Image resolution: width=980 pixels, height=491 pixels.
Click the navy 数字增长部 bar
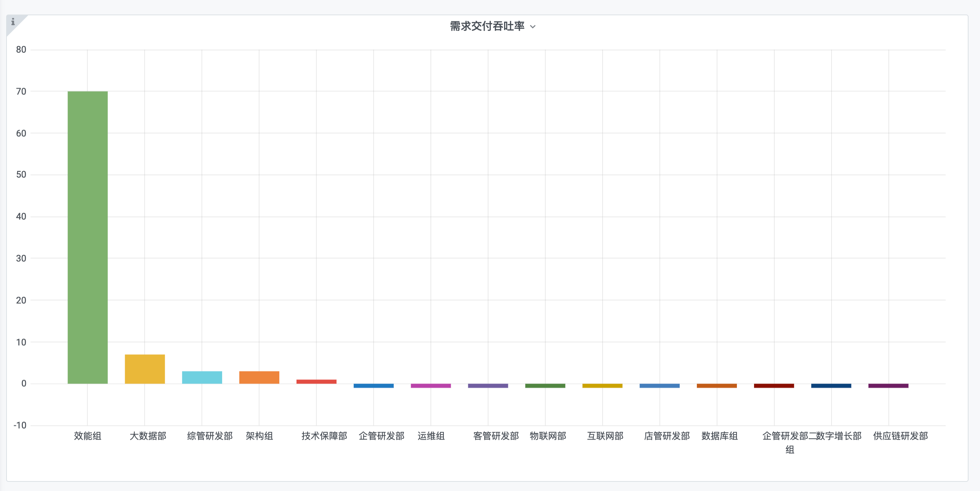pyautogui.click(x=831, y=386)
